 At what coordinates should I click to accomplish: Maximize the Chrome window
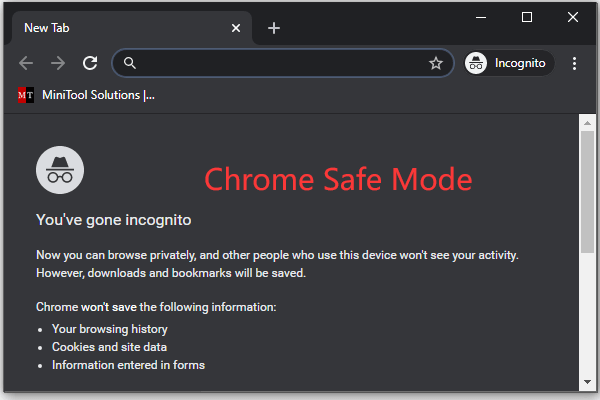(x=527, y=17)
